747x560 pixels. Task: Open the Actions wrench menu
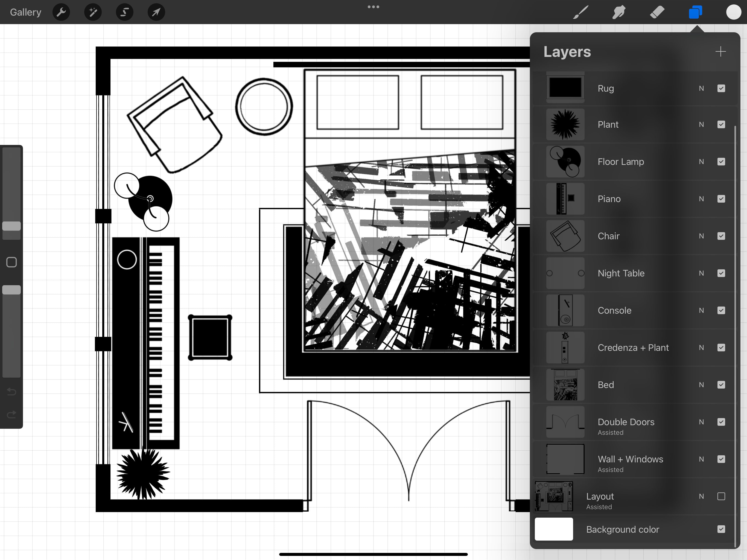pyautogui.click(x=61, y=12)
